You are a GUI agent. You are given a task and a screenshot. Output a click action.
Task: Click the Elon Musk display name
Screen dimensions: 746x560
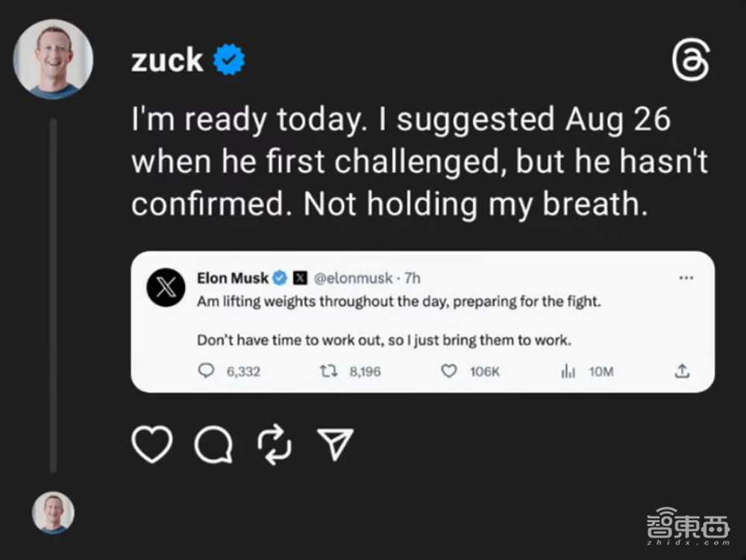[233, 278]
